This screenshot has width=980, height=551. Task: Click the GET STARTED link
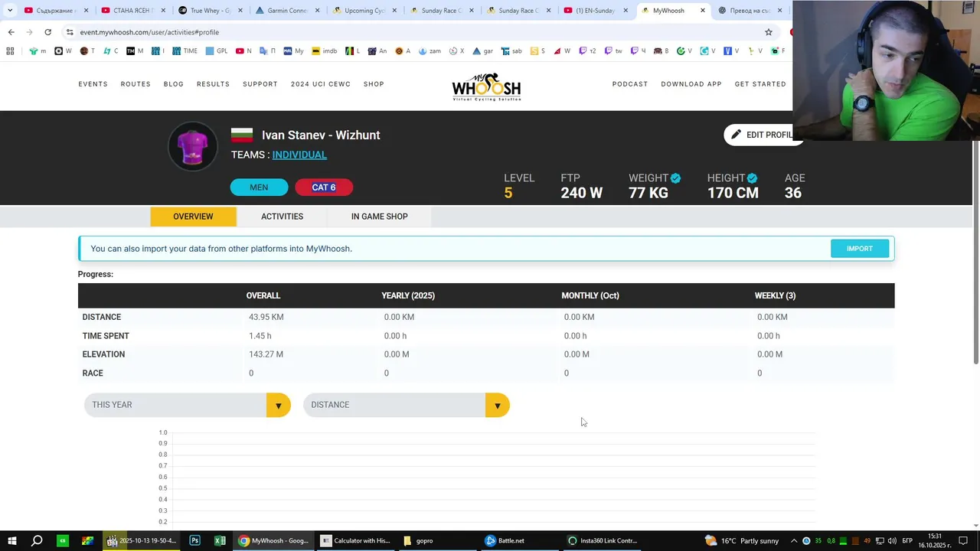(760, 84)
